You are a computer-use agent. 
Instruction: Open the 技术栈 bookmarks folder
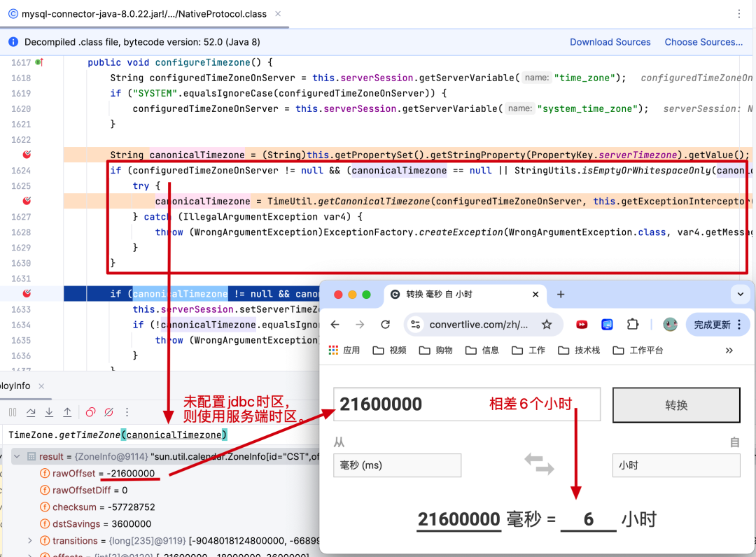tap(579, 351)
